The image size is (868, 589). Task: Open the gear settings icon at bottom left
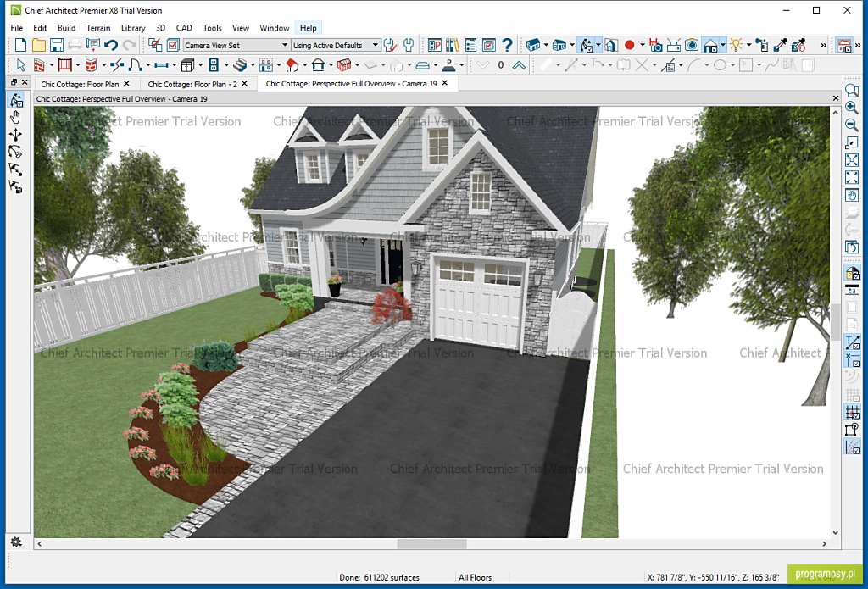point(16,542)
